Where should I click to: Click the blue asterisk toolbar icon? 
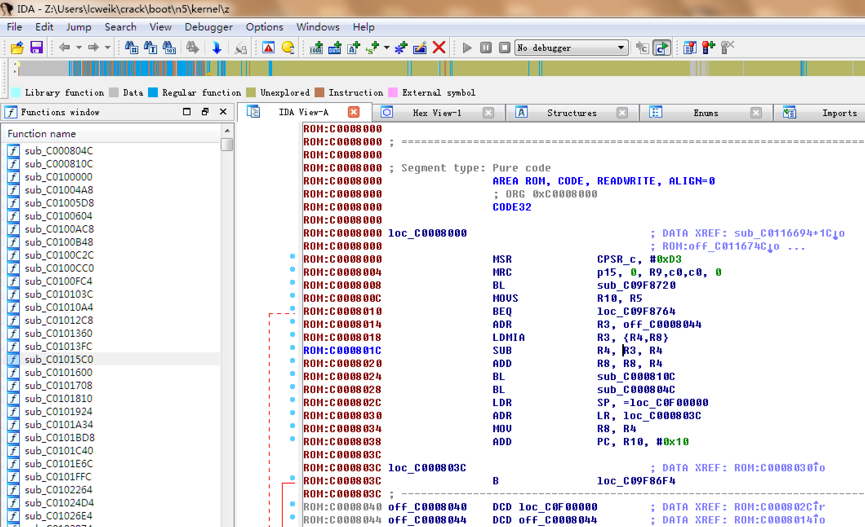tap(401, 48)
